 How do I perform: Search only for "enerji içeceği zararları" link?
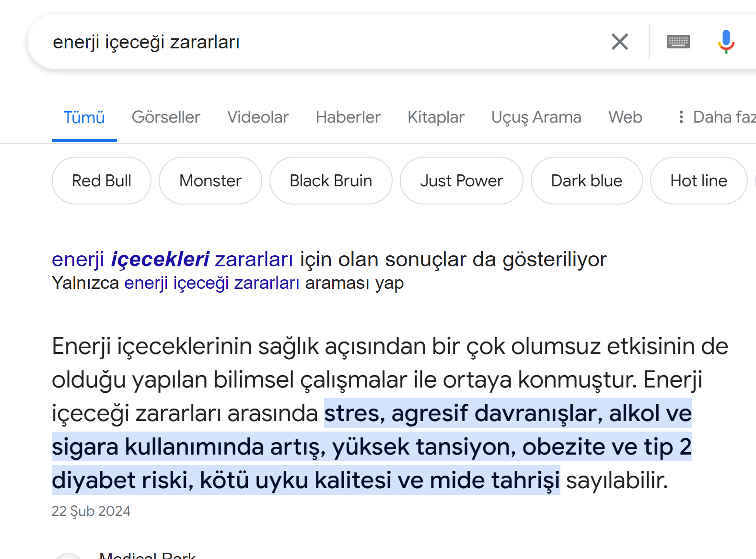tap(211, 283)
